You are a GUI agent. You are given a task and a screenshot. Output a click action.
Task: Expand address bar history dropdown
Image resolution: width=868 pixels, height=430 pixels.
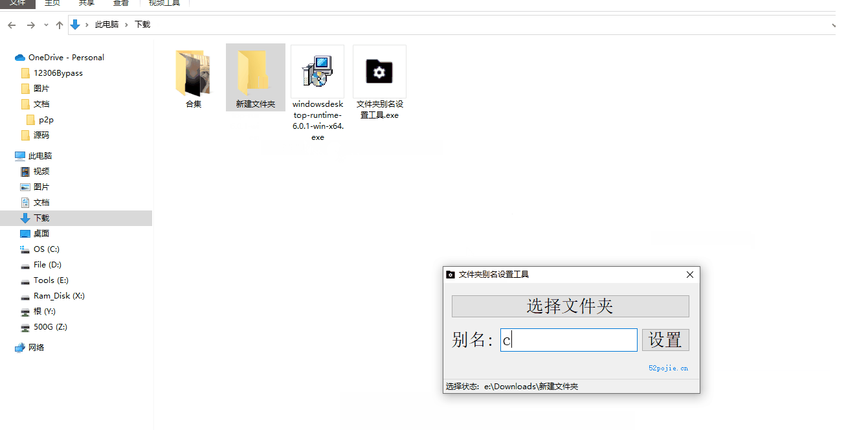[833, 25]
